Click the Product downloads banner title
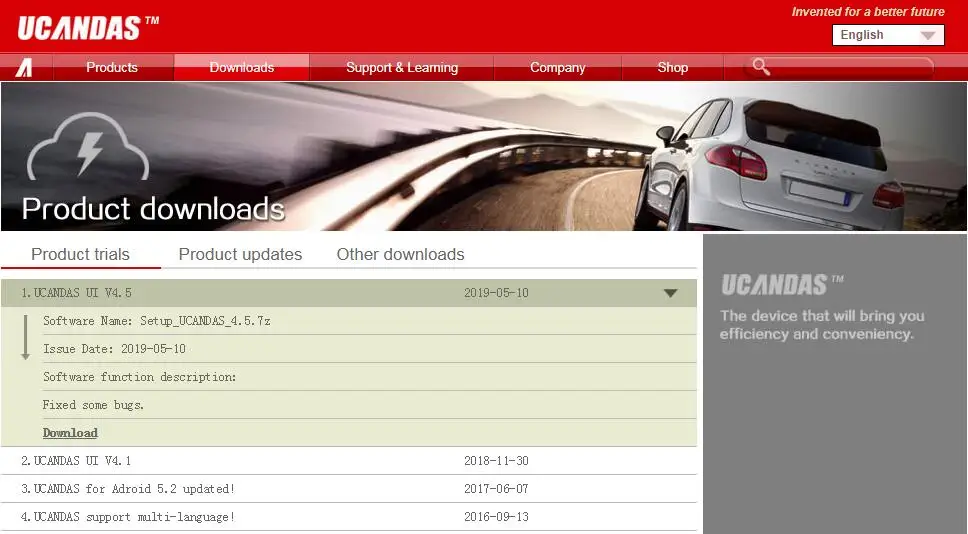 tap(153, 209)
